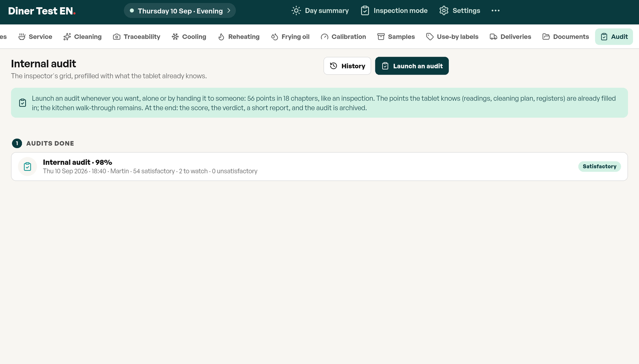This screenshot has height=364, width=639.
Task: Open the three-dots overflow menu
Action: (496, 11)
